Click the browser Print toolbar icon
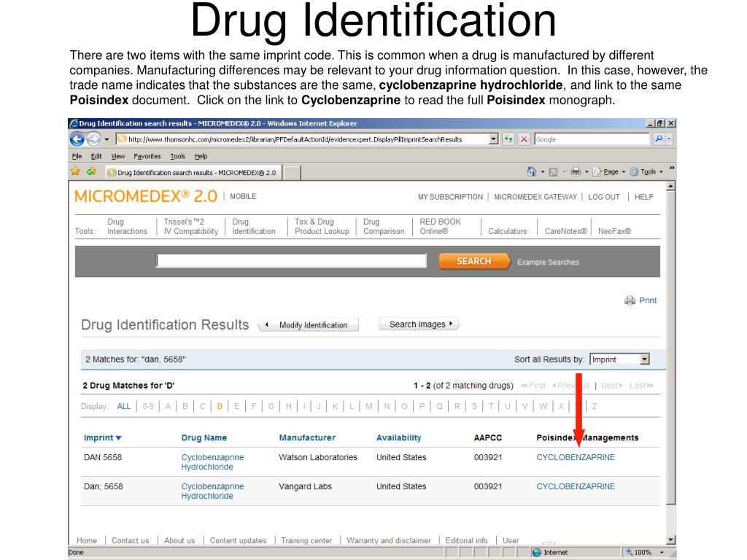The height and width of the screenshot is (560, 747). click(x=576, y=172)
